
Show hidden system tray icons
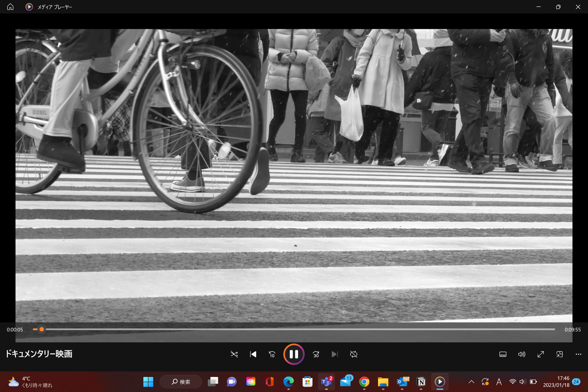(471, 382)
